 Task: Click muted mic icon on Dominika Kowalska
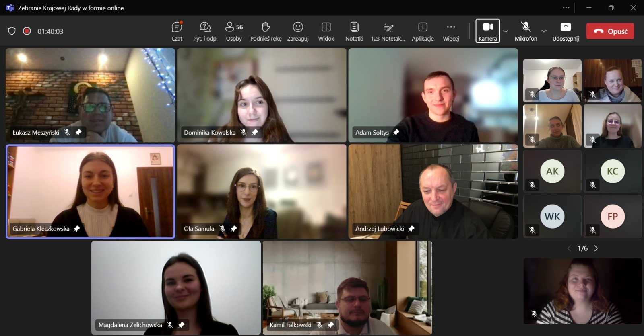[244, 132]
